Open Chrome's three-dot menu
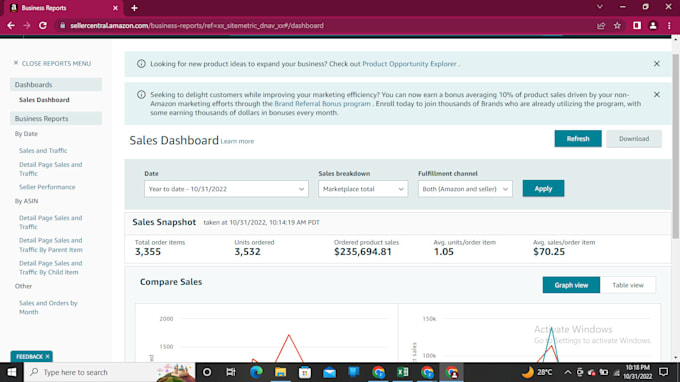The image size is (680, 382). 669,26
